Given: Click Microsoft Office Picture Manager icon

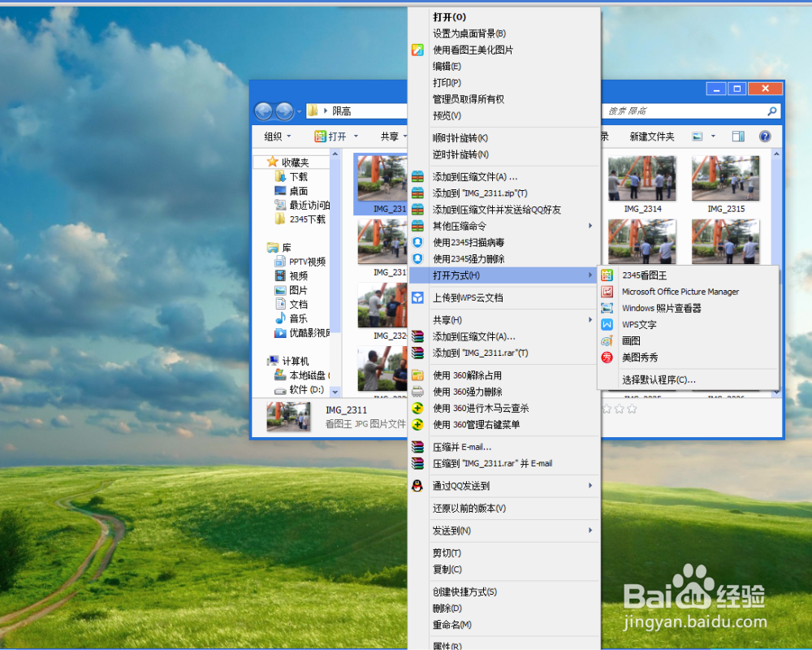Looking at the screenshot, I should (x=607, y=292).
